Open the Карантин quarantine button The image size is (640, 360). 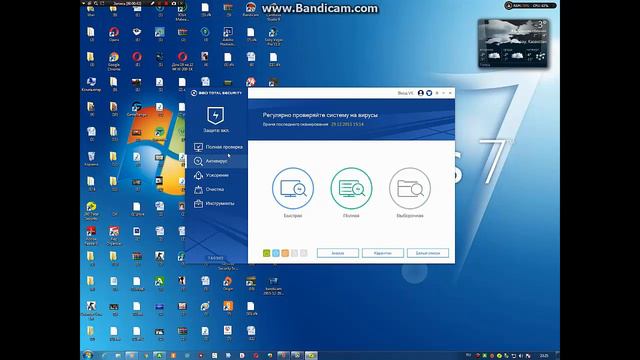tap(382, 253)
